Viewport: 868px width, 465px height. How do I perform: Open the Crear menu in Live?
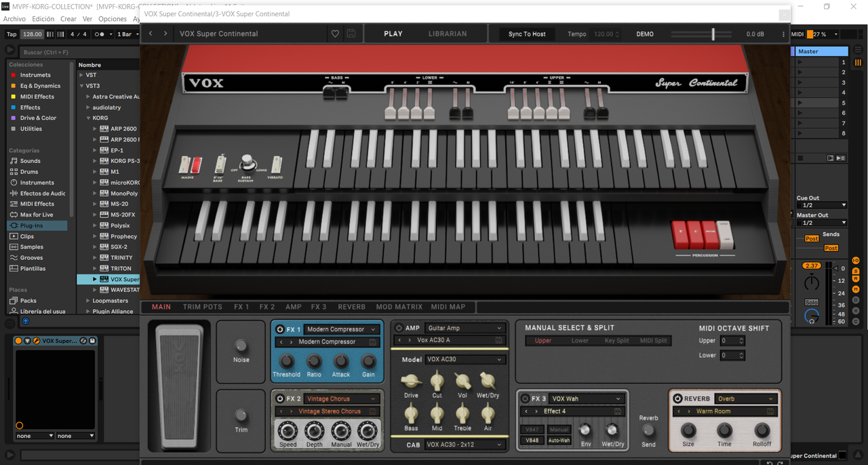(68, 19)
